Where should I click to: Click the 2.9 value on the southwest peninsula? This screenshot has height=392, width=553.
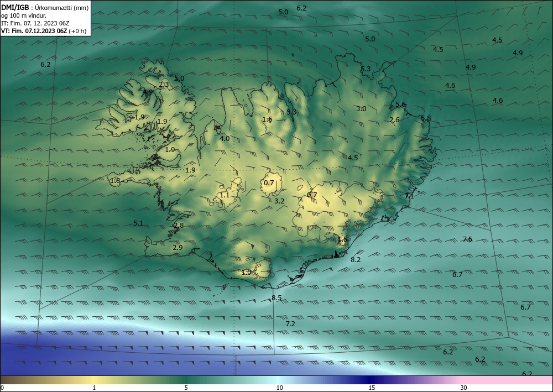[178, 248]
